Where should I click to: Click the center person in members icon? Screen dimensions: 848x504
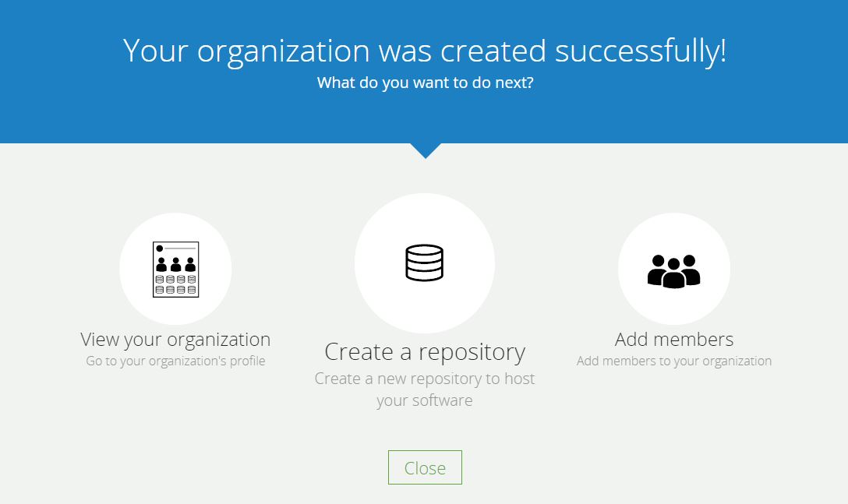point(674,273)
